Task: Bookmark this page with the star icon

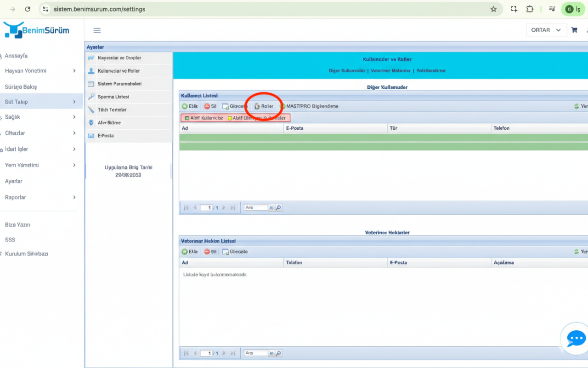Action: pos(493,9)
